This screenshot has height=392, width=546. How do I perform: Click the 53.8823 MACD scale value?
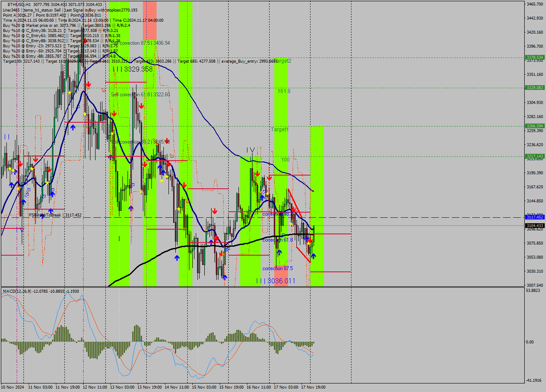(x=534, y=291)
